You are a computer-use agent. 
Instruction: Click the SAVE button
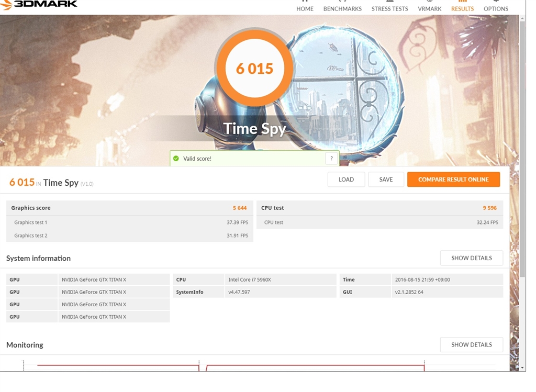click(x=386, y=180)
